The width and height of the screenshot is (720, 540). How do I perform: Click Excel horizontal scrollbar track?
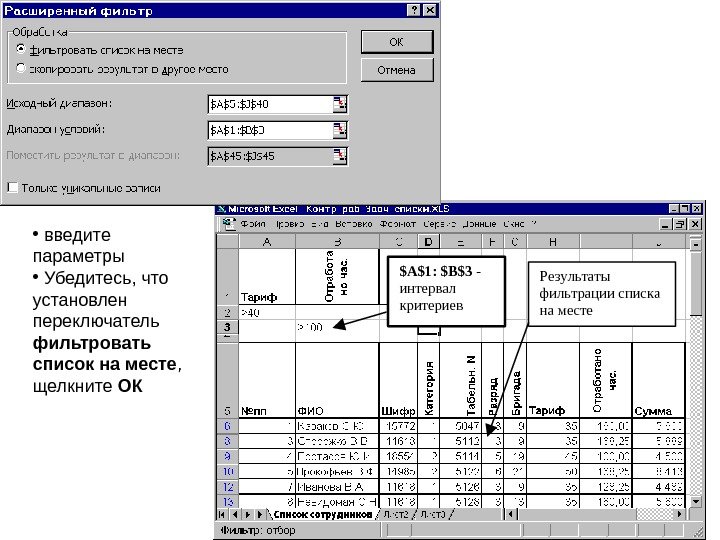click(x=595, y=514)
